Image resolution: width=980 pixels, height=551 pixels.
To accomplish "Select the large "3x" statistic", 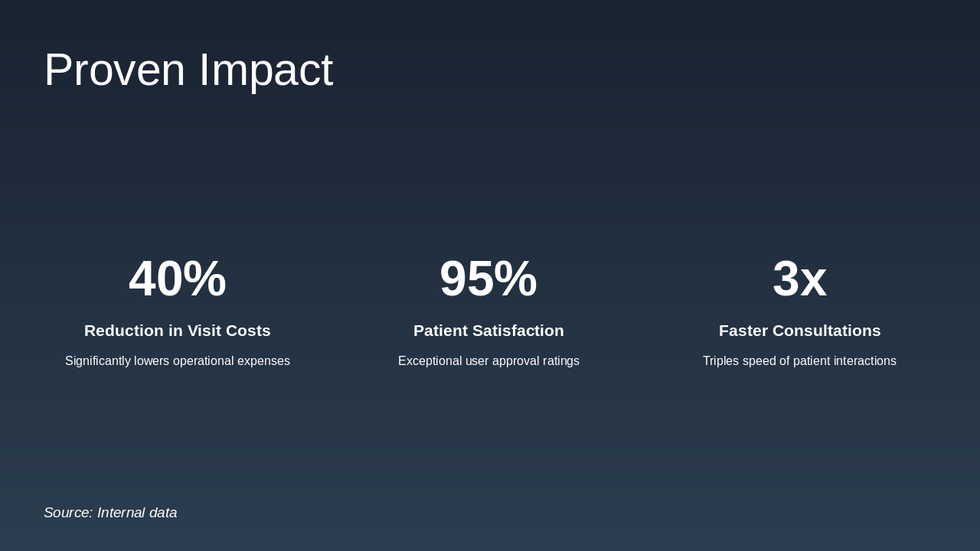I will click(799, 279).
